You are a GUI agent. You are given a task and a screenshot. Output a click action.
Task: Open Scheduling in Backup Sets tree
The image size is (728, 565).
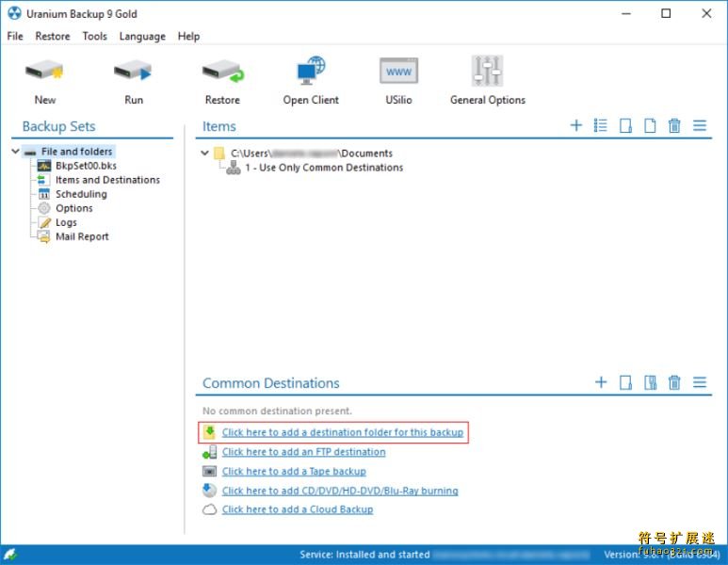click(x=81, y=194)
